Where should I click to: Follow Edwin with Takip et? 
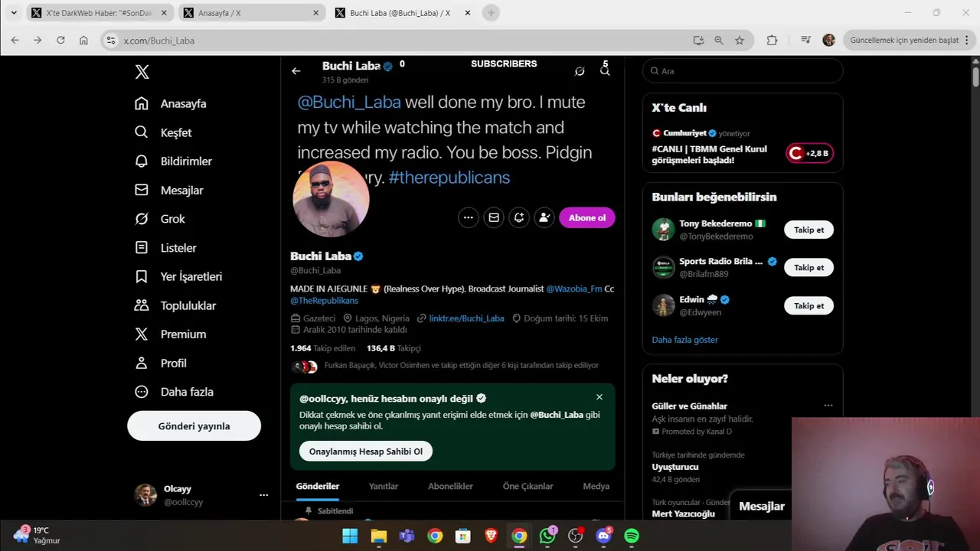808,305
